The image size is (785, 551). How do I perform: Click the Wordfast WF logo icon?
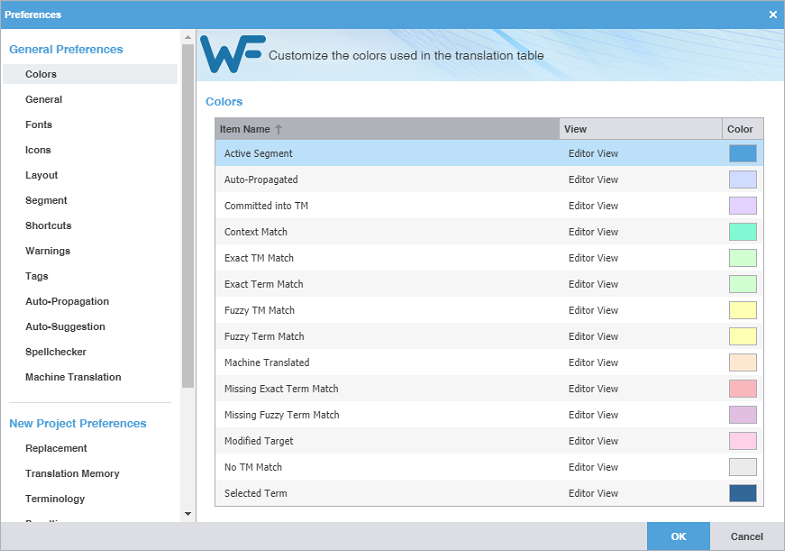pyautogui.click(x=231, y=55)
